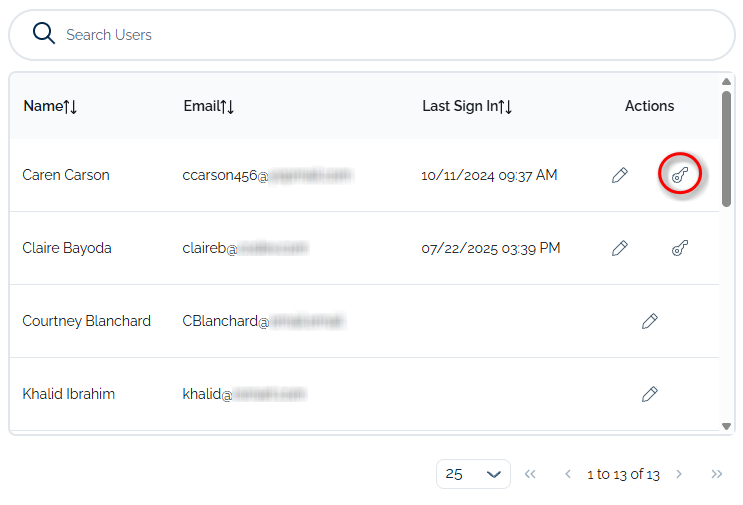Click the table's vertical scrollbar thumb

click(727, 148)
